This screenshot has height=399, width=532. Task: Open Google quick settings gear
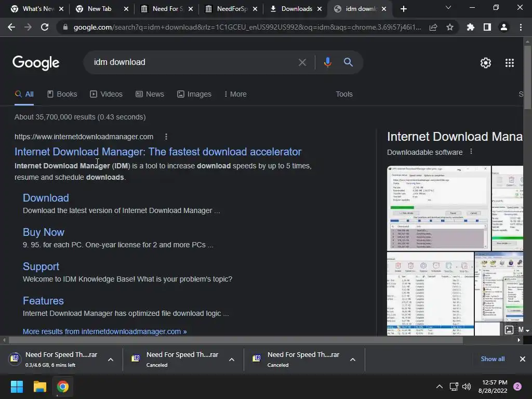(x=486, y=63)
